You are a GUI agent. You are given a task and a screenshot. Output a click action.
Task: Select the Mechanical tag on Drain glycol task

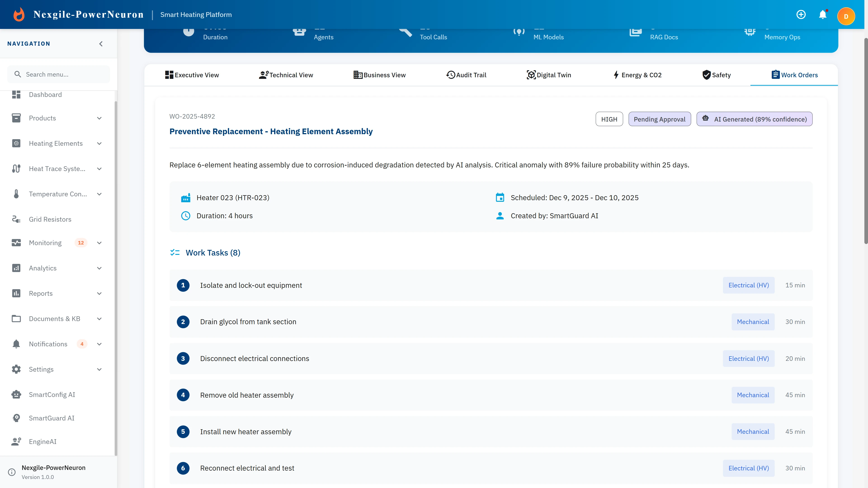(753, 322)
